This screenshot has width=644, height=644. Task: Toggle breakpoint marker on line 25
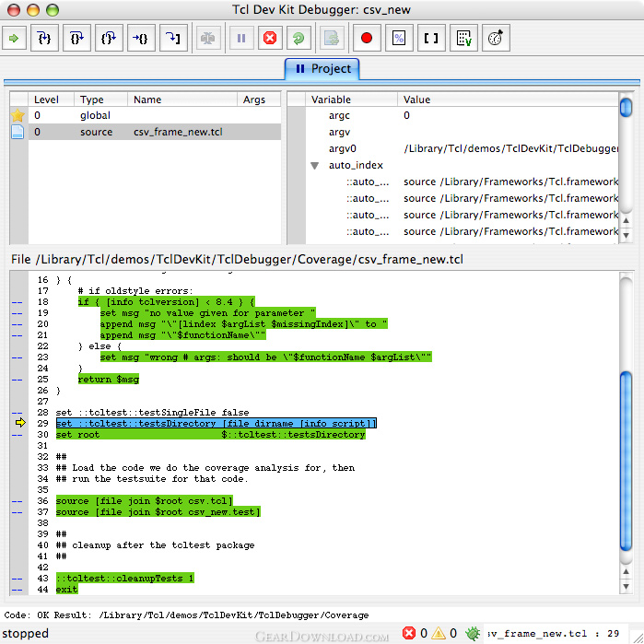(x=17, y=380)
